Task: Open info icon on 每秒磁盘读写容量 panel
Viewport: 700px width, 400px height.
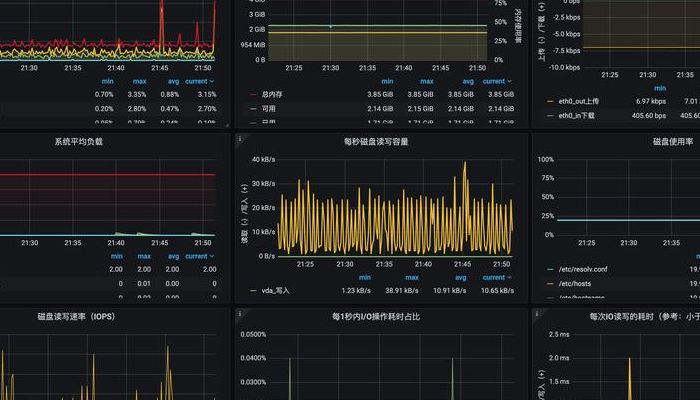Action: [240, 139]
